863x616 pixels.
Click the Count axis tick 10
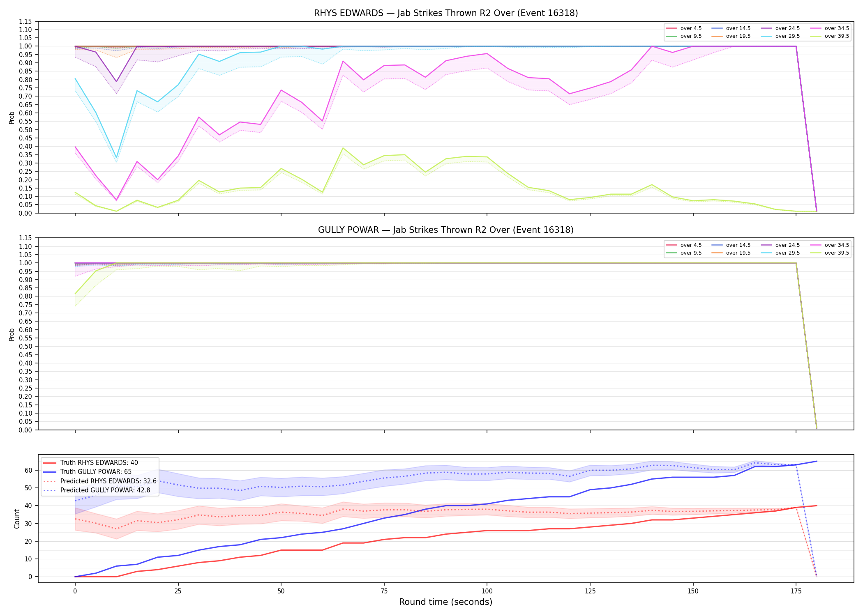tap(29, 559)
